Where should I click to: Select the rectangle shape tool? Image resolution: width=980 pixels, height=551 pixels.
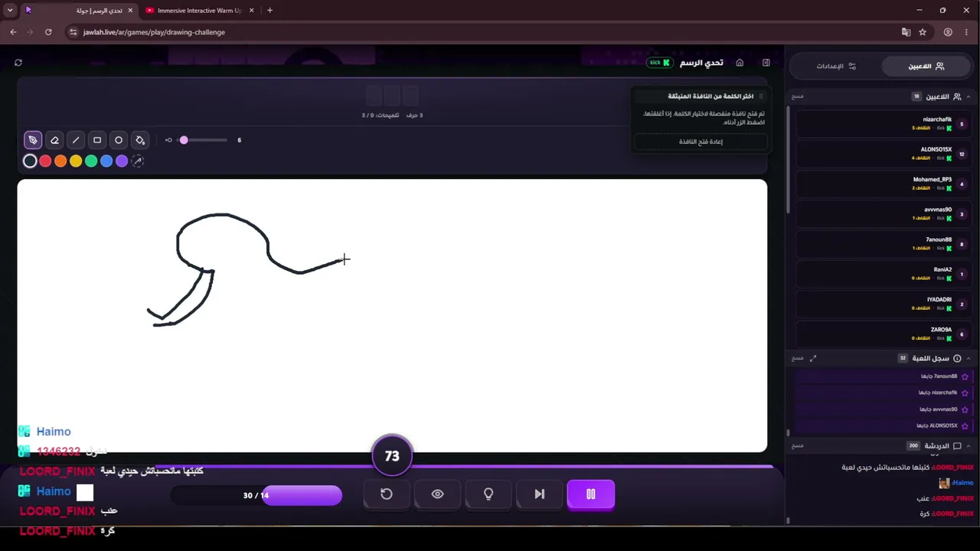point(97,140)
